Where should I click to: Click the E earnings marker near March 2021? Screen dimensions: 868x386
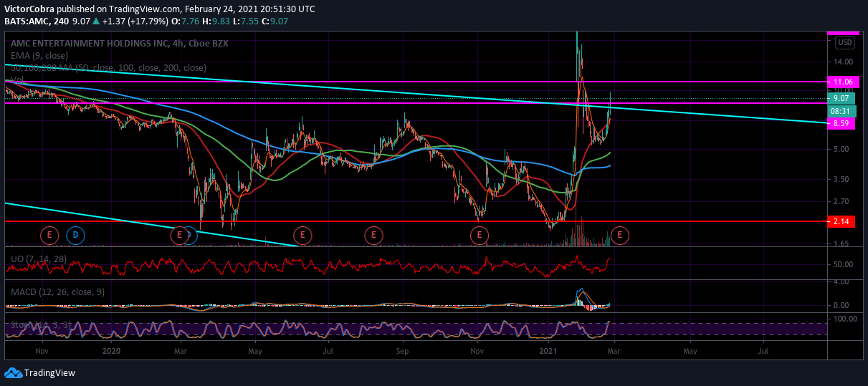pos(621,234)
